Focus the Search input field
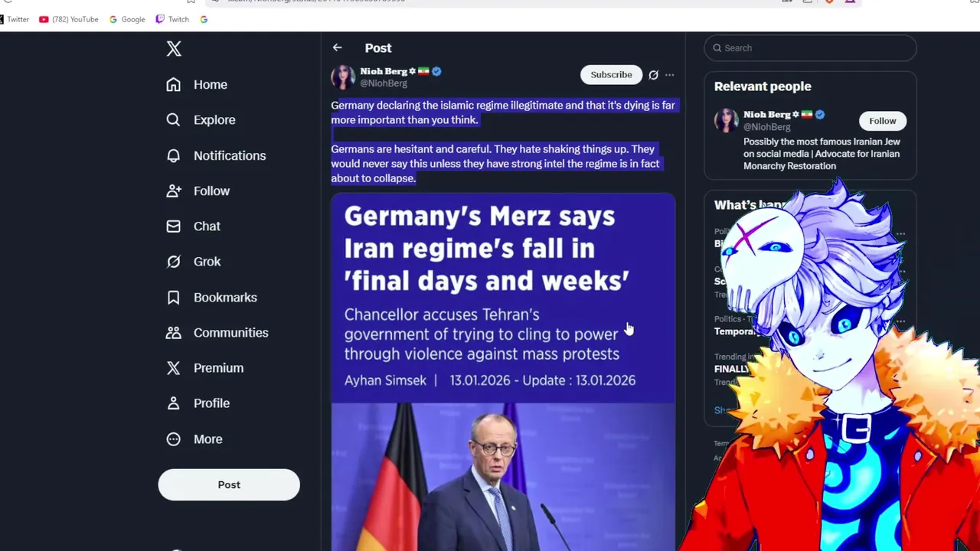This screenshot has height=551, width=980. [x=810, y=48]
